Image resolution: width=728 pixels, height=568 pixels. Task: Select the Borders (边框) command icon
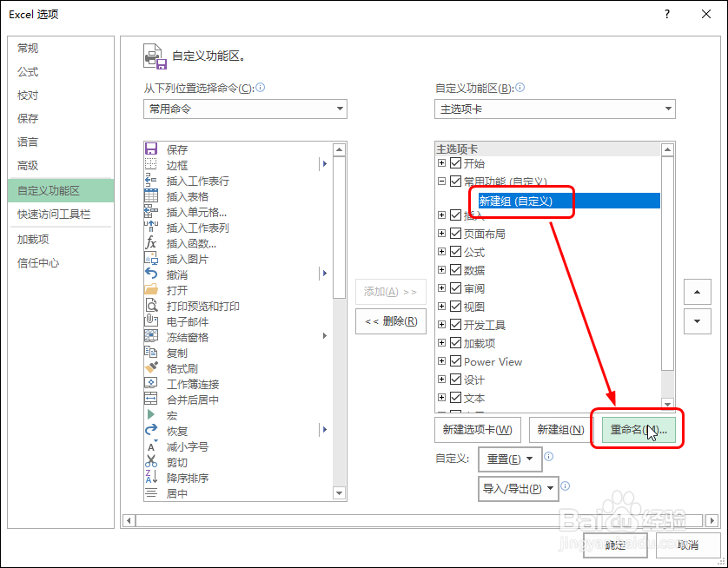tap(151, 164)
